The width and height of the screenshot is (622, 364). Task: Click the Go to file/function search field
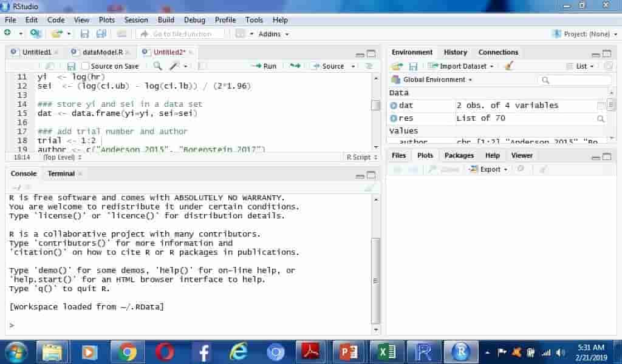pyautogui.click(x=181, y=34)
